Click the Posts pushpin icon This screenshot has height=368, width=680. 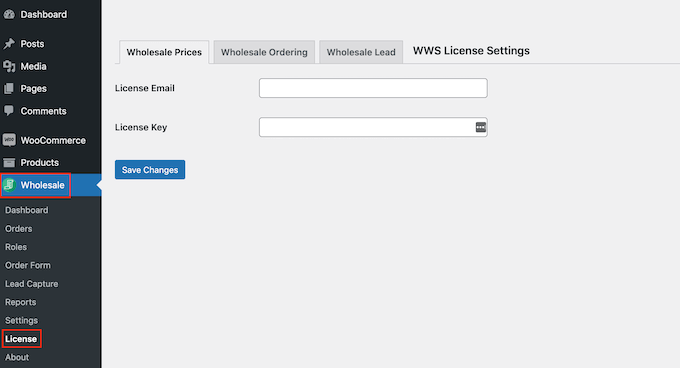point(9,44)
